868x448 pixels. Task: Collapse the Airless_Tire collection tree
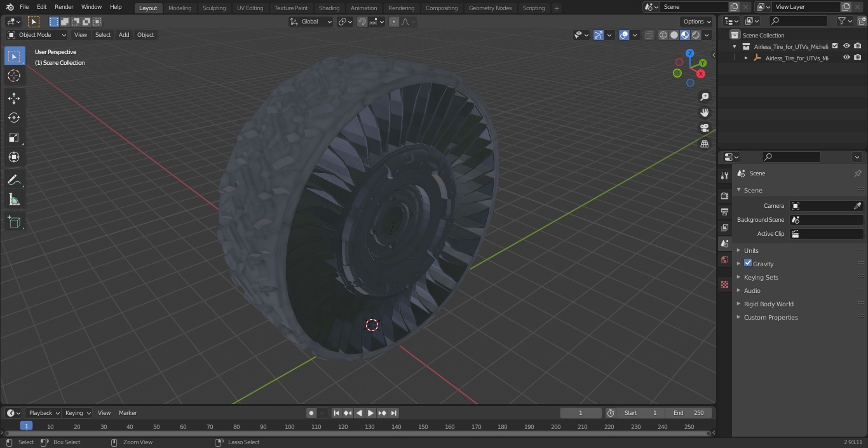tap(735, 46)
